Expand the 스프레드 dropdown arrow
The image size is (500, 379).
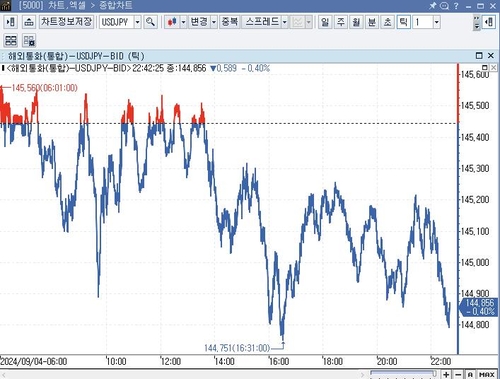tap(284, 22)
